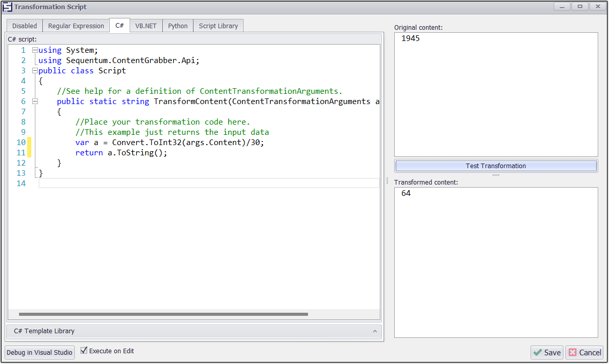Viewport: 609px width, 364px height.
Task: Minimize the Transformation Script window
Action: pyautogui.click(x=562, y=7)
